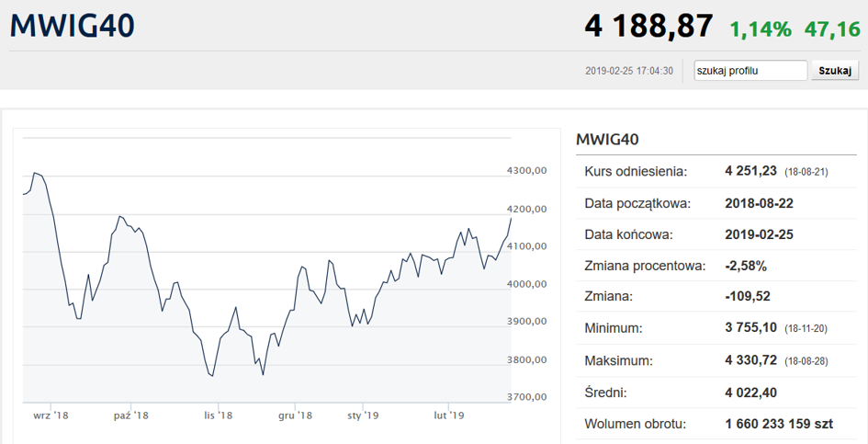Image resolution: width=868 pixels, height=444 pixels.
Task: Click the MWIG40 page heading
Action: click(x=72, y=26)
